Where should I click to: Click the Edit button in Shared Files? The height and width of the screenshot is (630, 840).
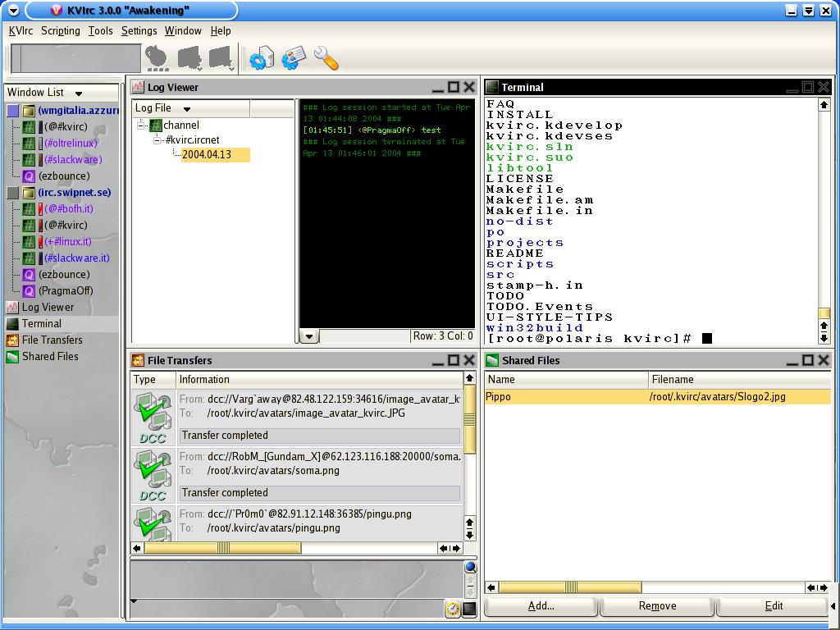coord(774,606)
